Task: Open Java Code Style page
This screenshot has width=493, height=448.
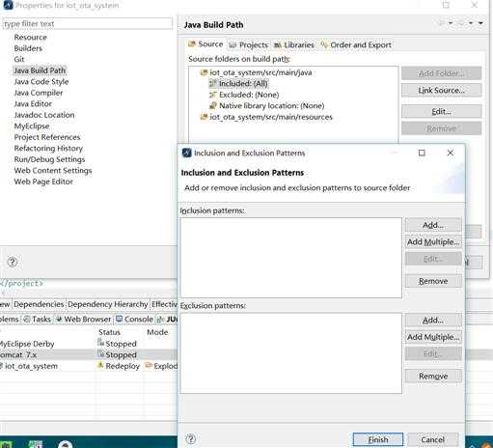Action: [41, 82]
